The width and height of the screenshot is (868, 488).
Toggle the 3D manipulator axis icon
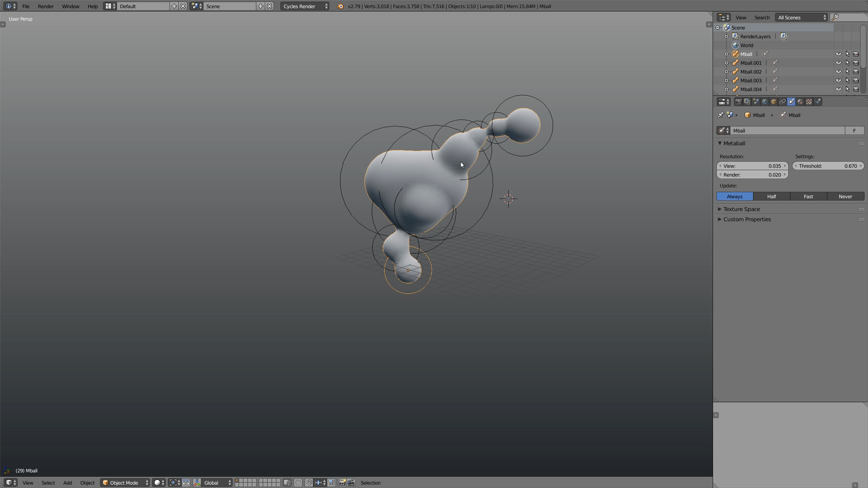coord(197,483)
